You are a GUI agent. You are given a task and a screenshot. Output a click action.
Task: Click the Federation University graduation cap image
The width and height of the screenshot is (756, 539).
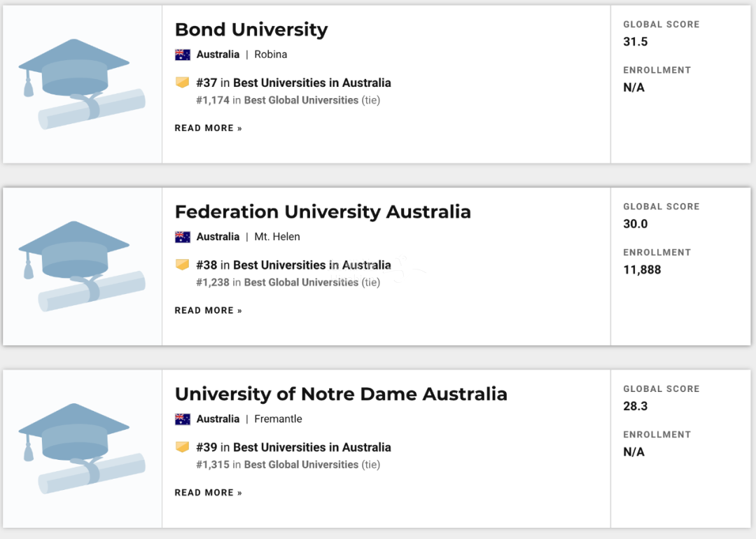(x=82, y=266)
